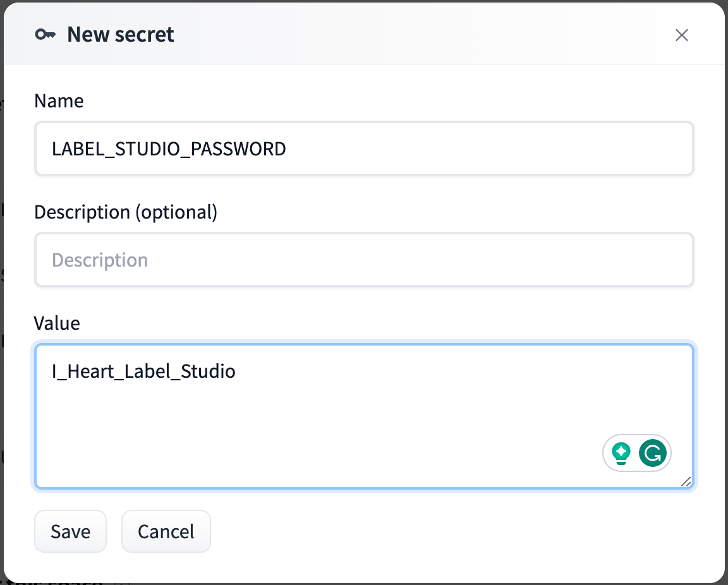The width and height of the screenshot is (728, 585).
Task: Click the gray Description placeholder text
Action: pyautogui.click(x=100, y=260)
